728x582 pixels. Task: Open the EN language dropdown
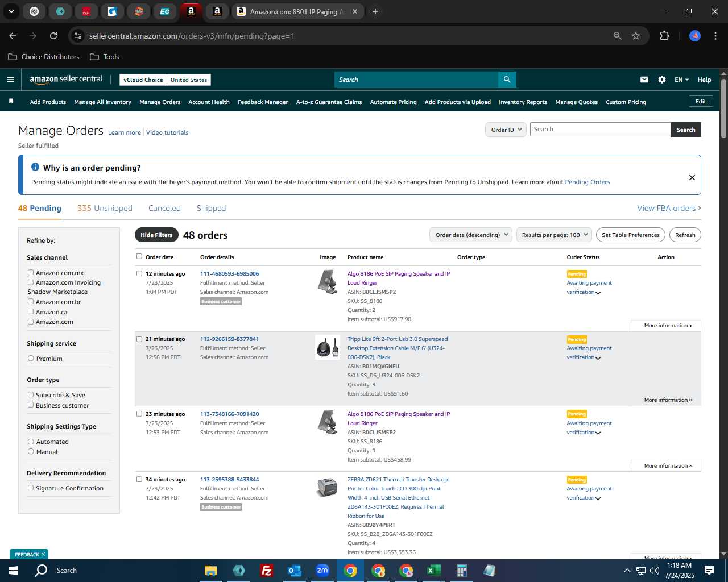681,80
